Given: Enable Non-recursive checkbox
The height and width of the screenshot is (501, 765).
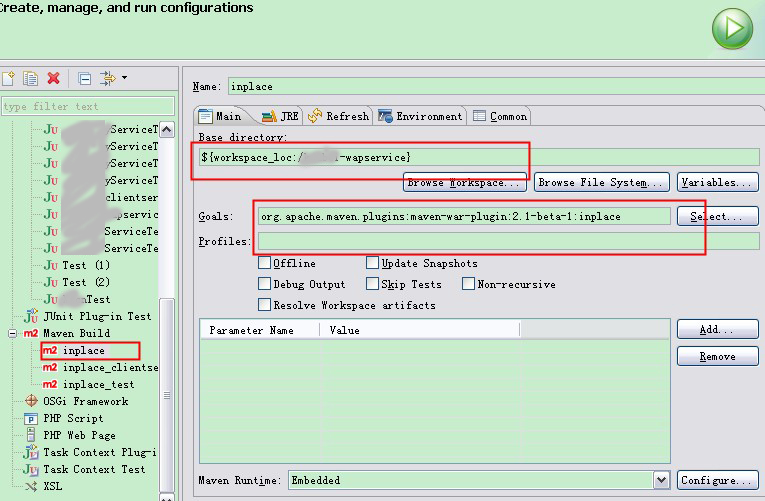Looking at the screenshot, I should pyautogui.click(x=468, y=284).
